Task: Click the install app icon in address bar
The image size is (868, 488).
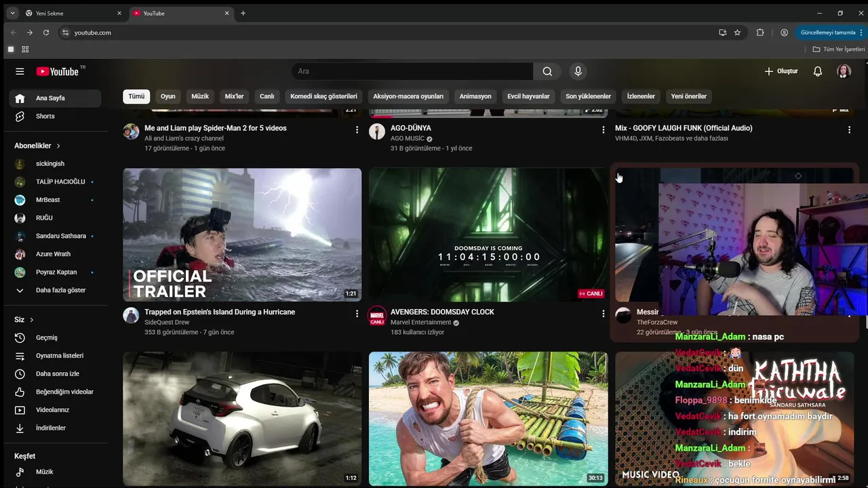Action: tap(722, 33)
